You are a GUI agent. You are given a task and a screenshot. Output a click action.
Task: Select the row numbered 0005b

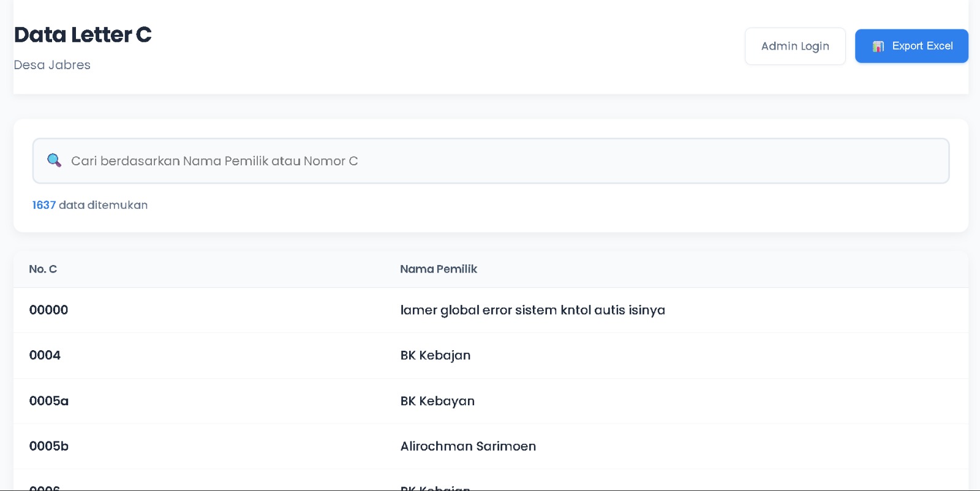(x=48, y=446)
